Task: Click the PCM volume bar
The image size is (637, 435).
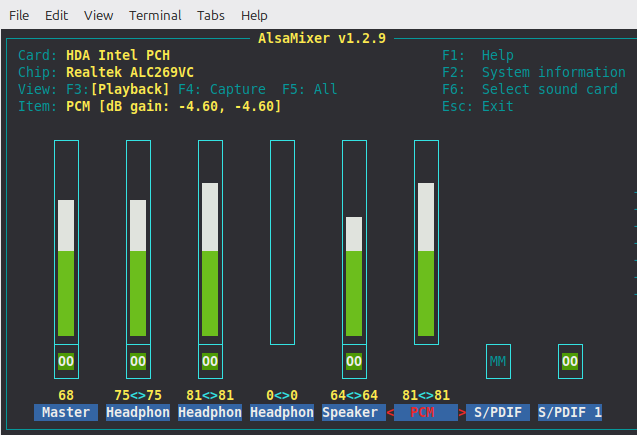Action: [x=426, y=242]
